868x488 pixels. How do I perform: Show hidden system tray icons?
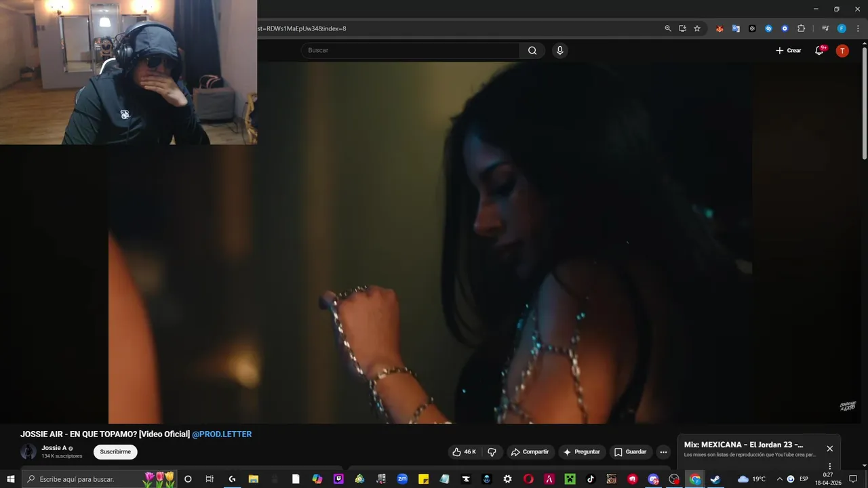tap(780, 479)
